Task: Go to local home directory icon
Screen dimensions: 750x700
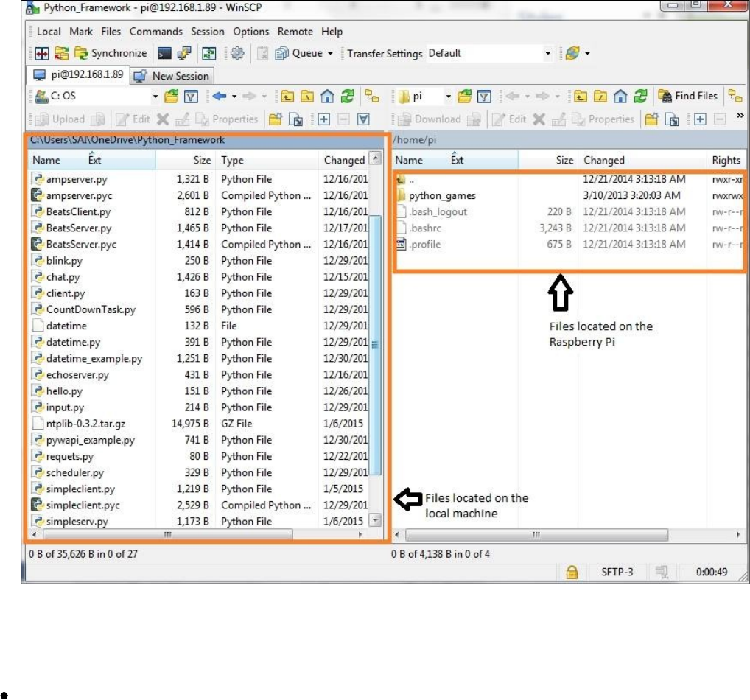Action: pos(327,97)
